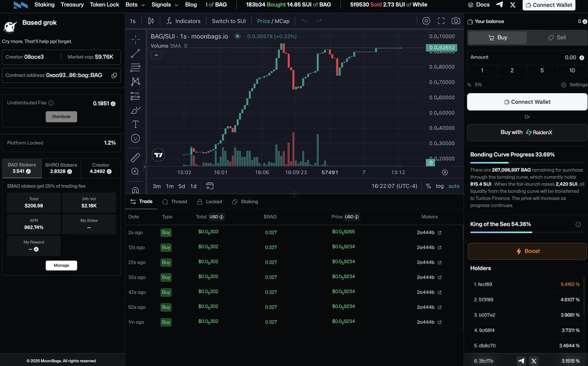
Task: Click the King of the Sea progress bar
Action: [x=527, y=232]
